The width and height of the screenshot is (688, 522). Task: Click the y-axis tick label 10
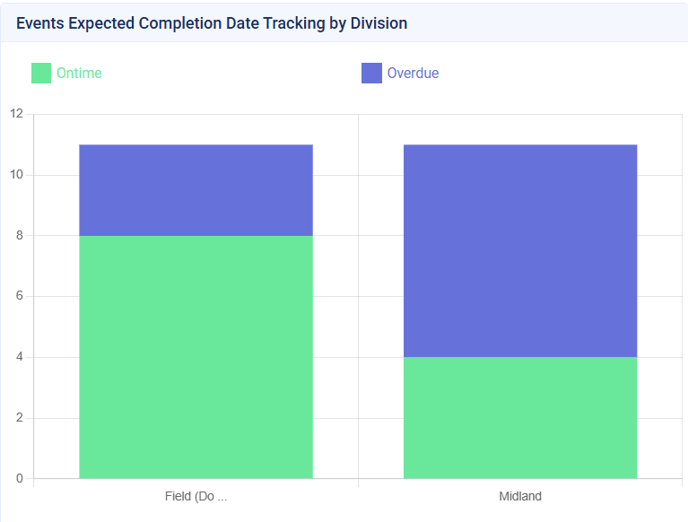16,175
